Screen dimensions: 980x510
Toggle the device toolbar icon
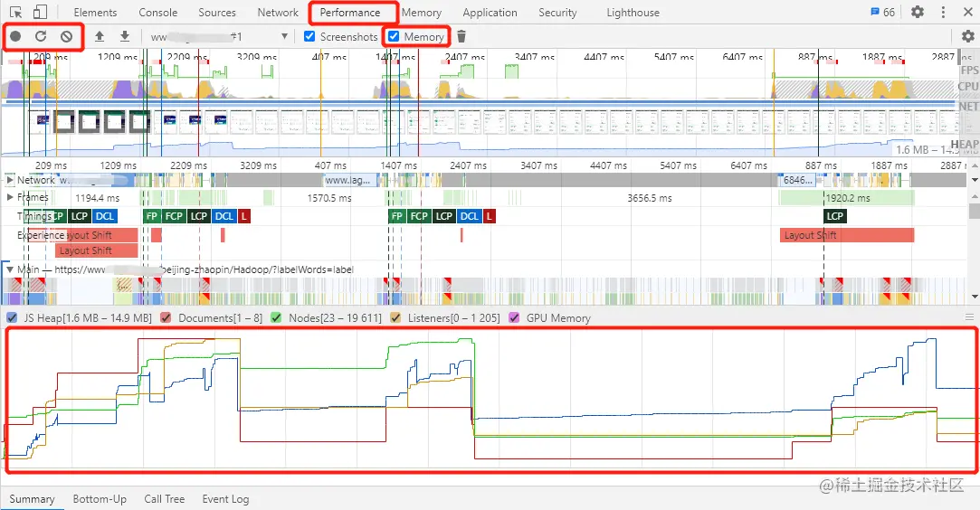[x=40, y=12]
